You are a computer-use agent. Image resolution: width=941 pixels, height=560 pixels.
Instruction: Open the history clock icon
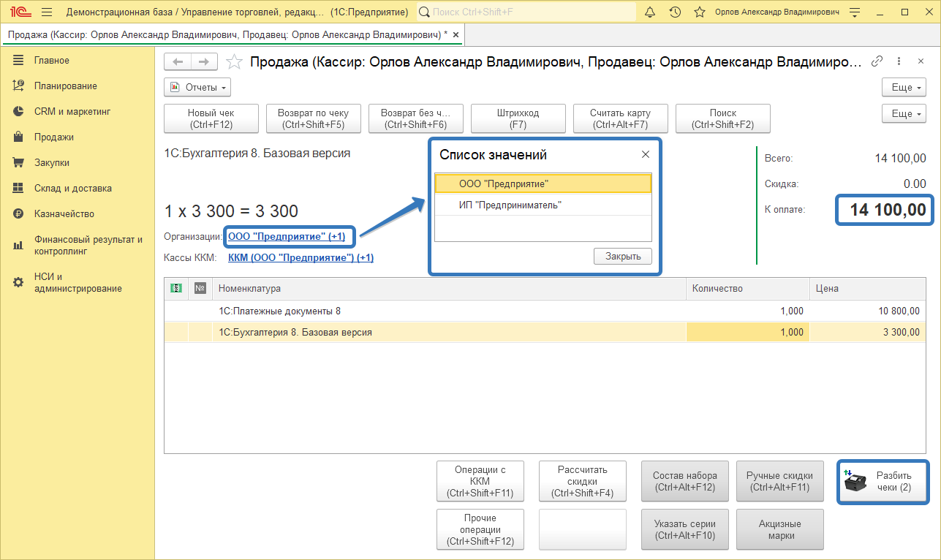point(675,12)
